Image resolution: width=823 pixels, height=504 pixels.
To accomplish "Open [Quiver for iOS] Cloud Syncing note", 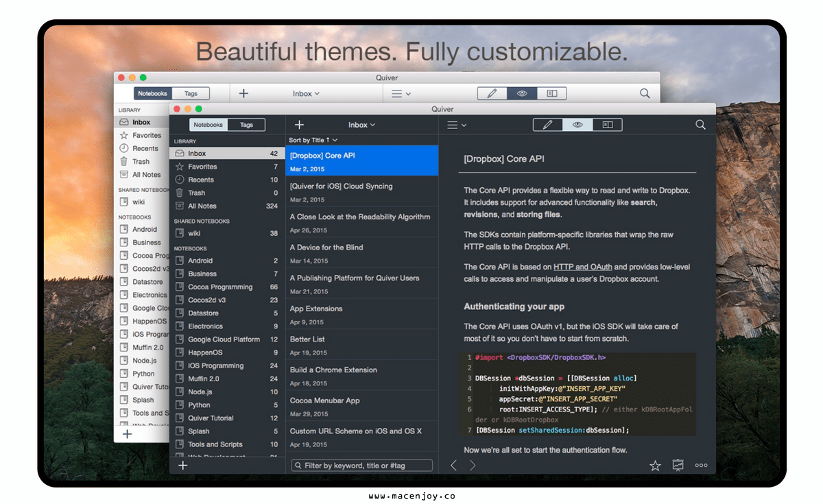I will point(362,191).
